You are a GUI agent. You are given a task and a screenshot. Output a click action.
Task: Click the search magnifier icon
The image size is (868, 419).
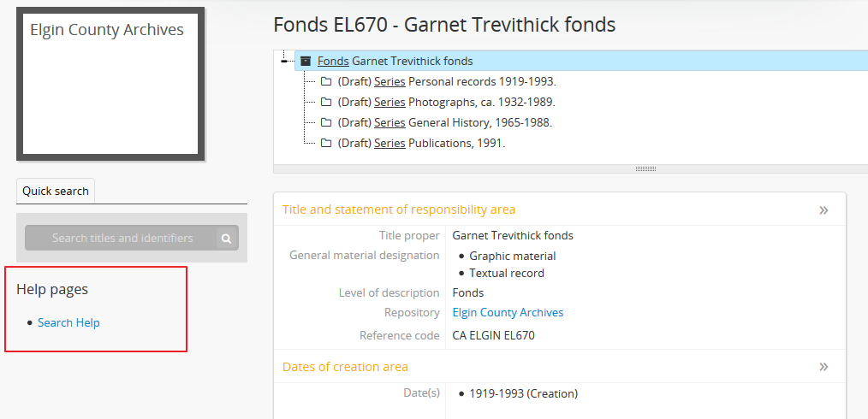tap(227, 239)
